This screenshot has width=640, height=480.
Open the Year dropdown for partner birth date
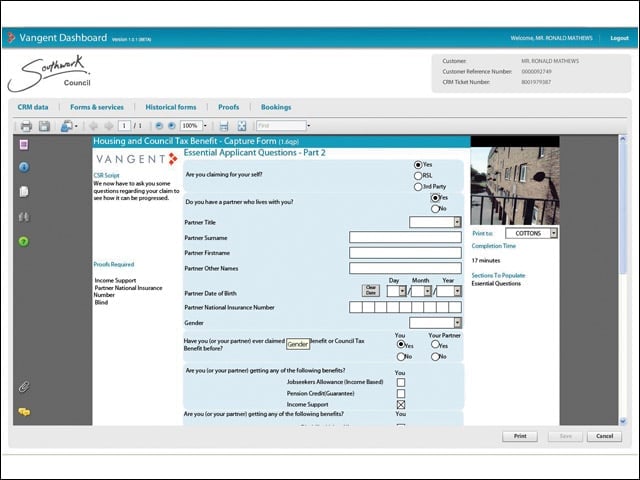point(458,291)
